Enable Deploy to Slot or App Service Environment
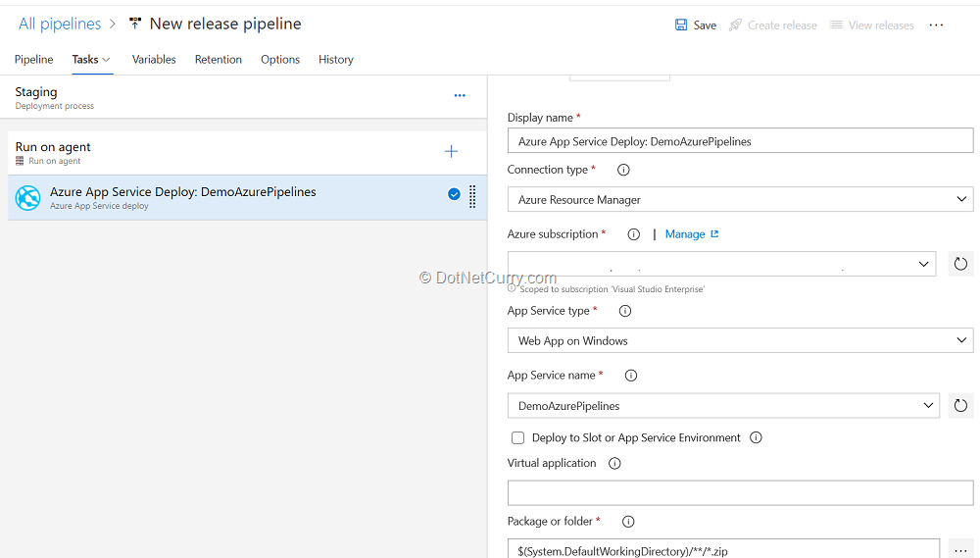 click(x=518, y=438)
